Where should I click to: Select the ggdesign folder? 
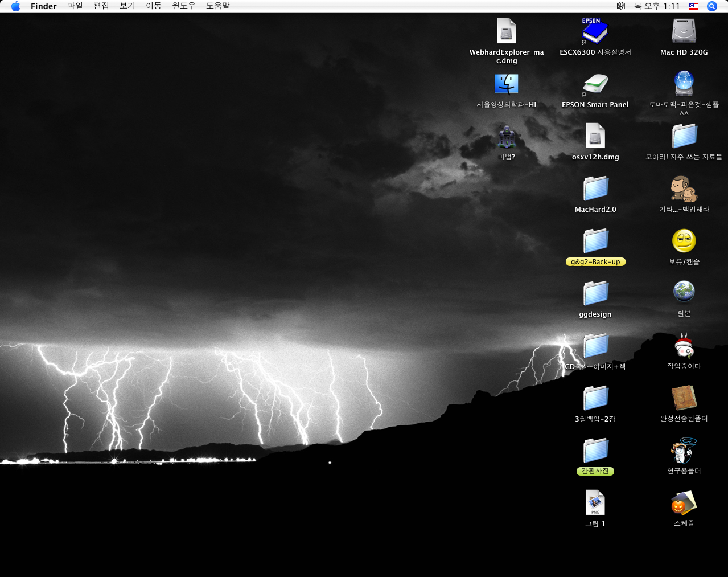click(x=595, y=293)
